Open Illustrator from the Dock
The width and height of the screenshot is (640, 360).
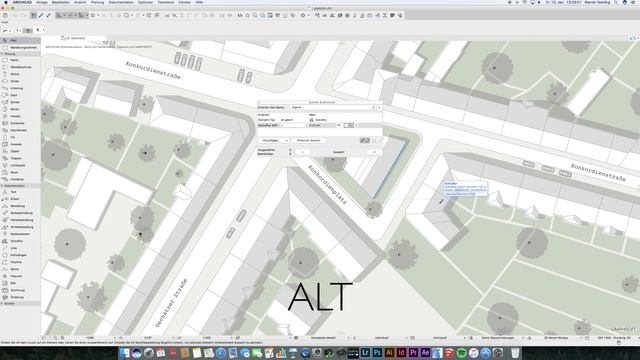pyautogui.click(x=389, y=353)
